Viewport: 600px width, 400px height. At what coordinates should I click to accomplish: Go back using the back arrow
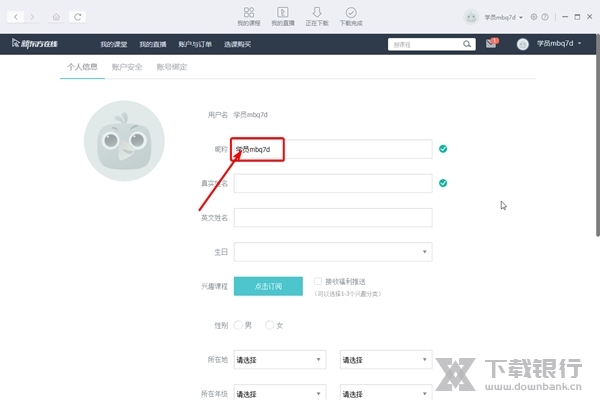pos(16,17)
